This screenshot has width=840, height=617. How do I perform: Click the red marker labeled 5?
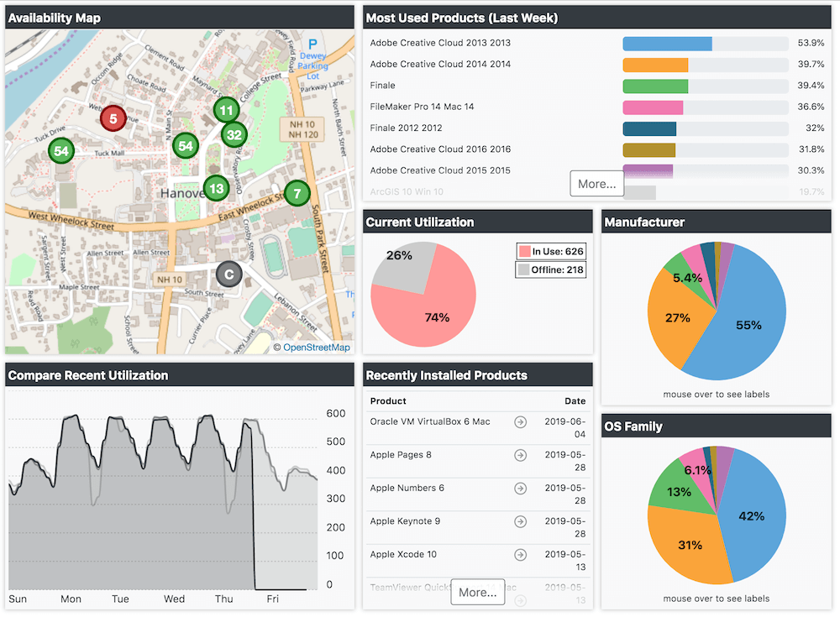113,118
